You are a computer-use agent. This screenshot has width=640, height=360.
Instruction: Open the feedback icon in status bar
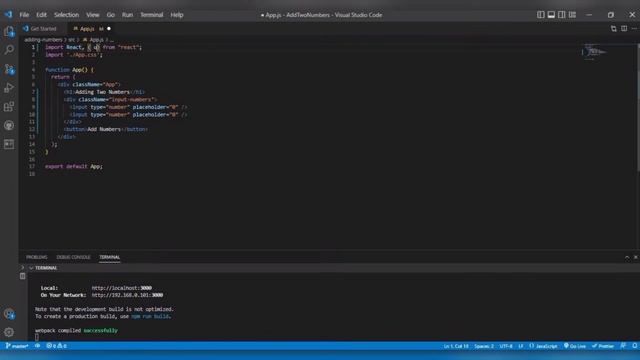tap(623, 346)
